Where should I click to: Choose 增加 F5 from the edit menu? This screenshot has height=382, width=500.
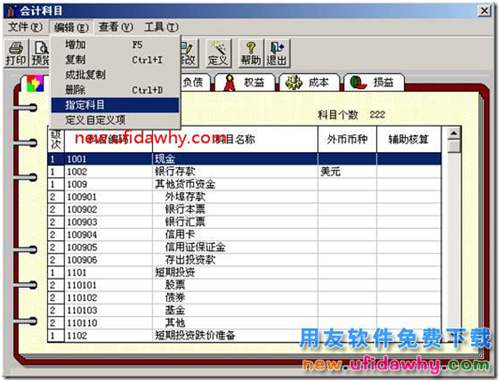(x=115, y=45)
